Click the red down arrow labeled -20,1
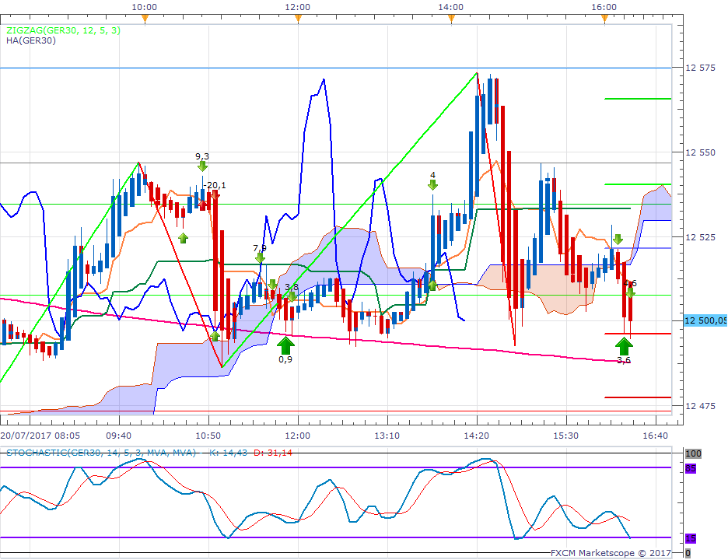 pyautogui.click(x=215, y=194)
